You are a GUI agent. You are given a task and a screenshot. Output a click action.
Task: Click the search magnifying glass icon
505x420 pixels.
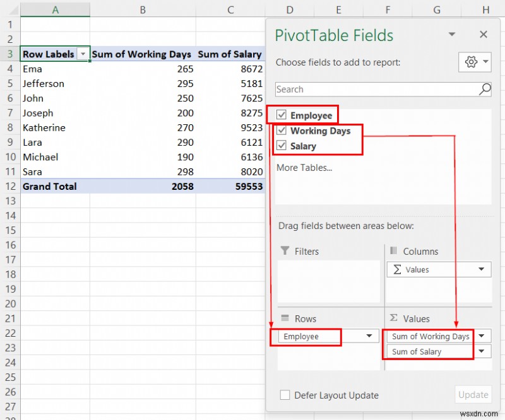(x=484, y=90)
